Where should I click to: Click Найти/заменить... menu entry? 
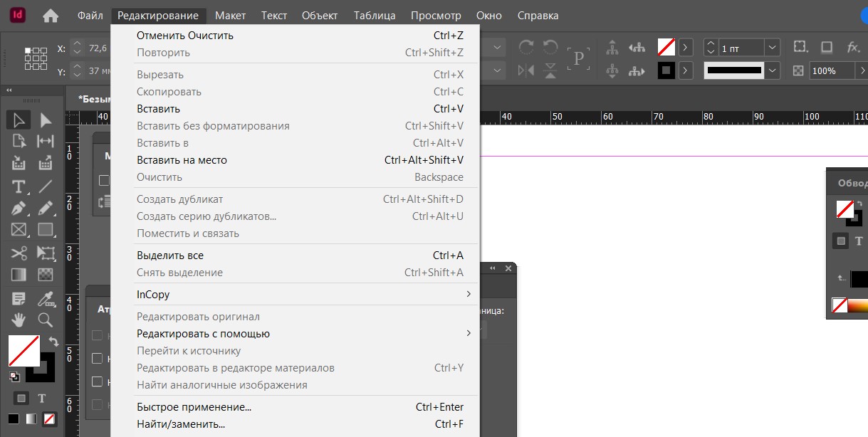pyautogui.click(x=181, y=424)
